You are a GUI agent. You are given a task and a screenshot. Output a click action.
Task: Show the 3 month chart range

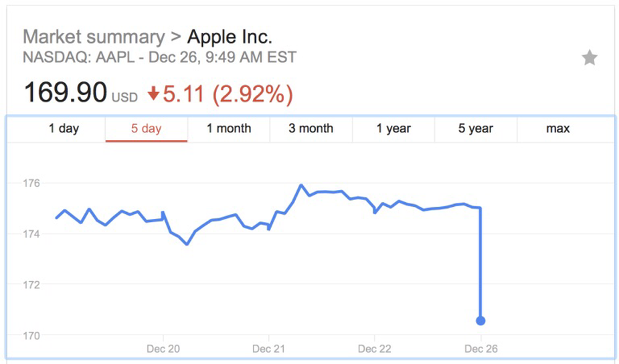311,128
